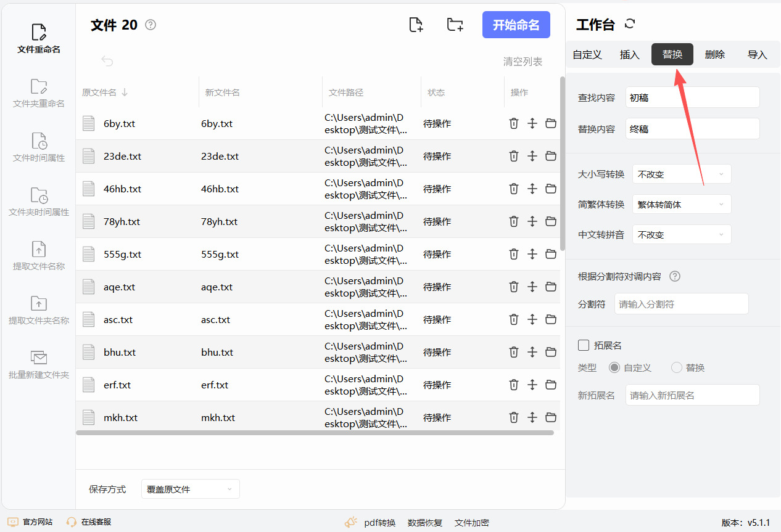The height and width of the screenshot is (532, 781).
Task: Open 提取文件名称 sidebar tool
Action: point(39,255)
